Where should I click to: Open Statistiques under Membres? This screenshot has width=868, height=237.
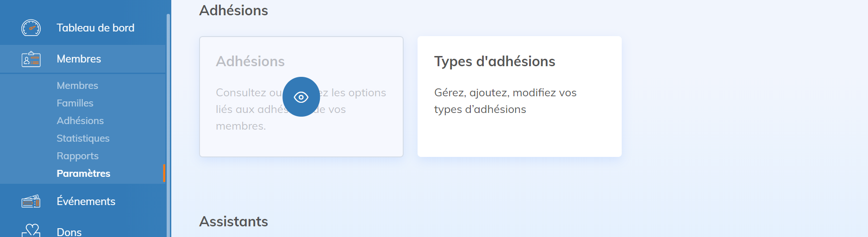click(x=83, y=138)
